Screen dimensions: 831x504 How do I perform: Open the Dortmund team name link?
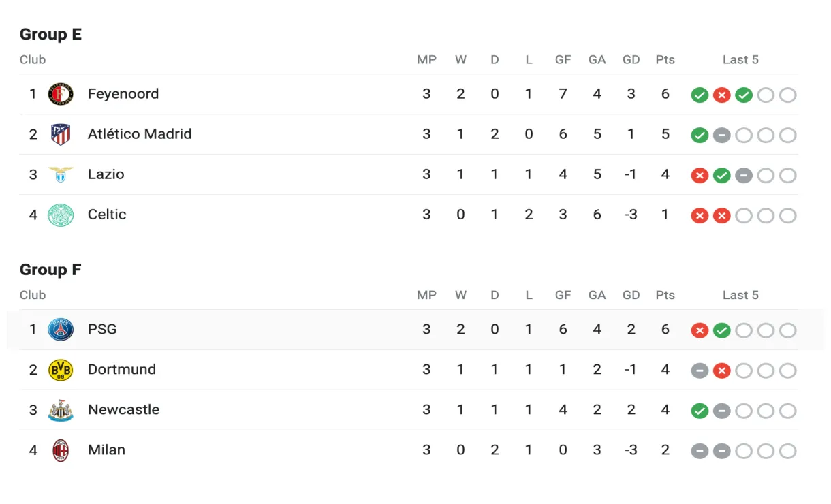point(122,370)
